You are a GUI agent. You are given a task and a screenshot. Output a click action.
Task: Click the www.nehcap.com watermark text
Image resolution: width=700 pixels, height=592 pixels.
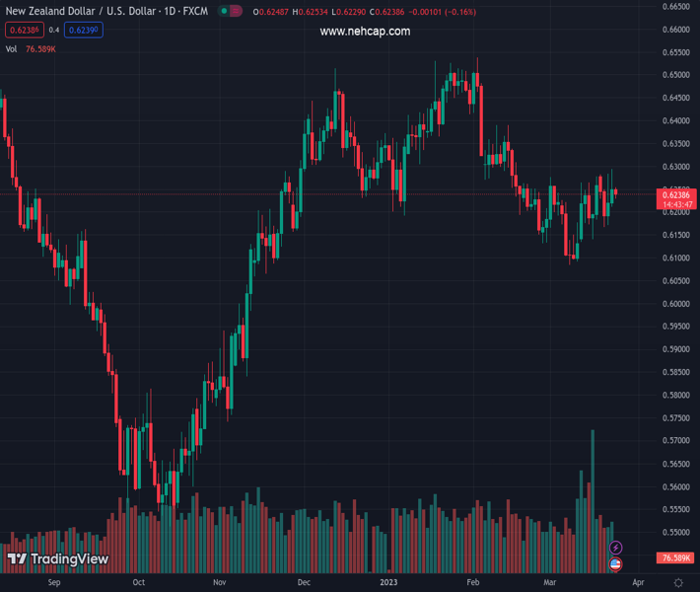pyautogui.click(x=365, y=32)
